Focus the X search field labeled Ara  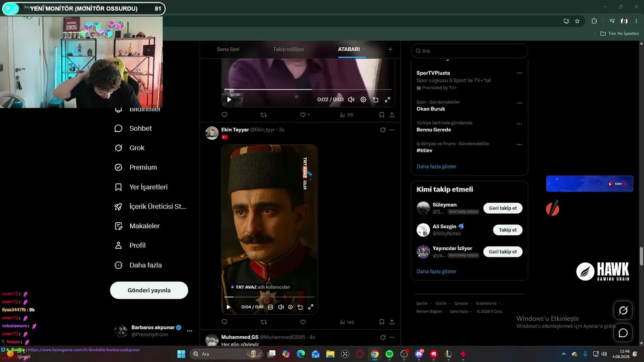[x=469, y=51]
